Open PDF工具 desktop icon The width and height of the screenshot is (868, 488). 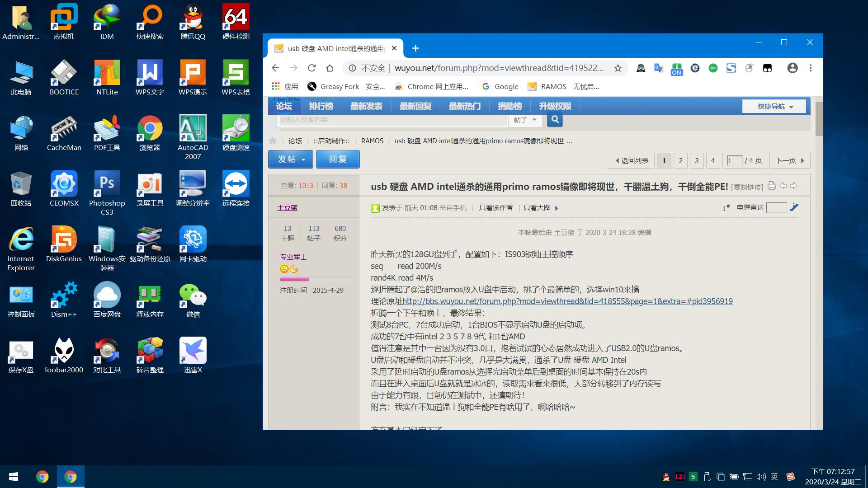[x=107, y=132]
